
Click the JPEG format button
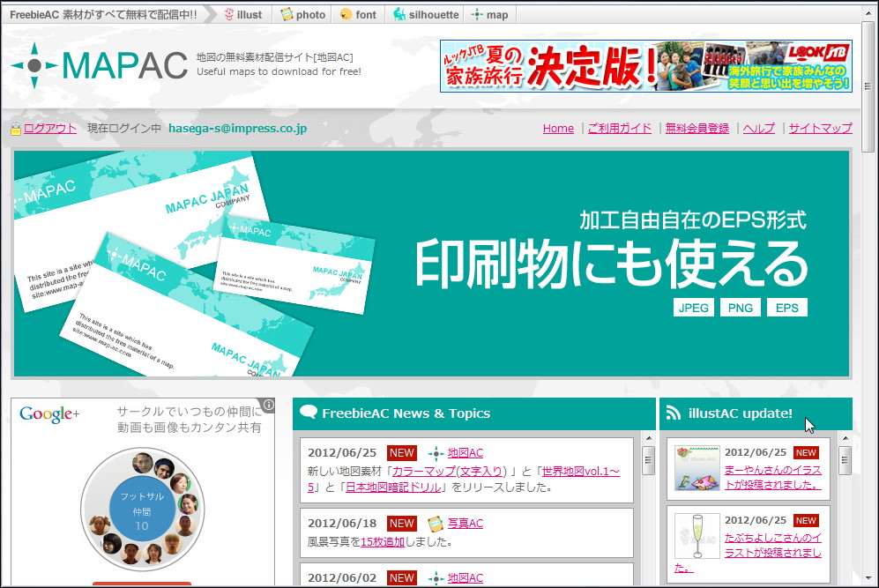(694, 307)
